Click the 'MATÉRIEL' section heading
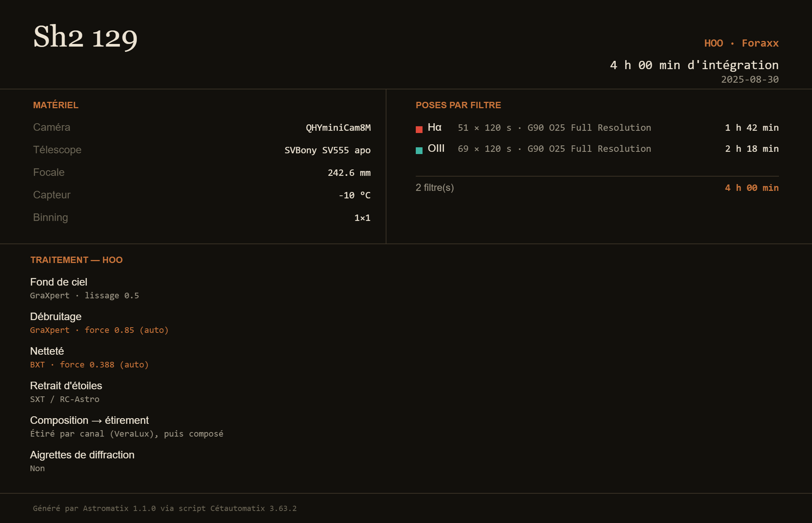This screenshot has width=812, height=523. point(56,105)
